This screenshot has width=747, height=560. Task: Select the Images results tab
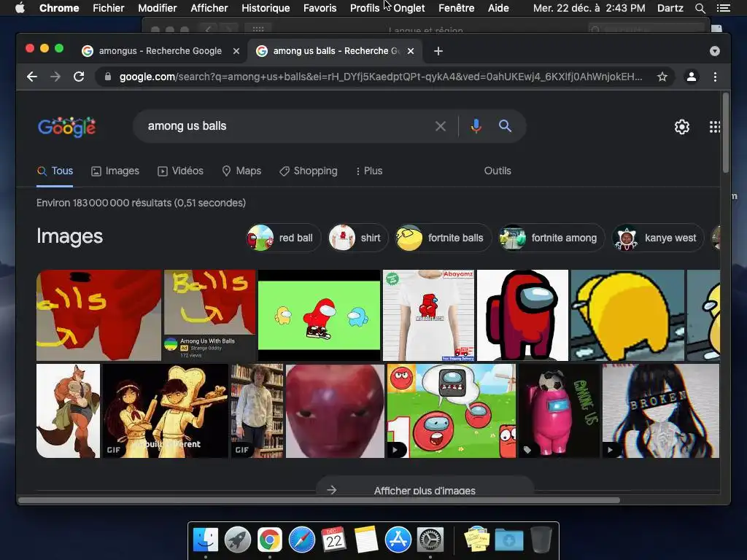click(x=115, y=171)
